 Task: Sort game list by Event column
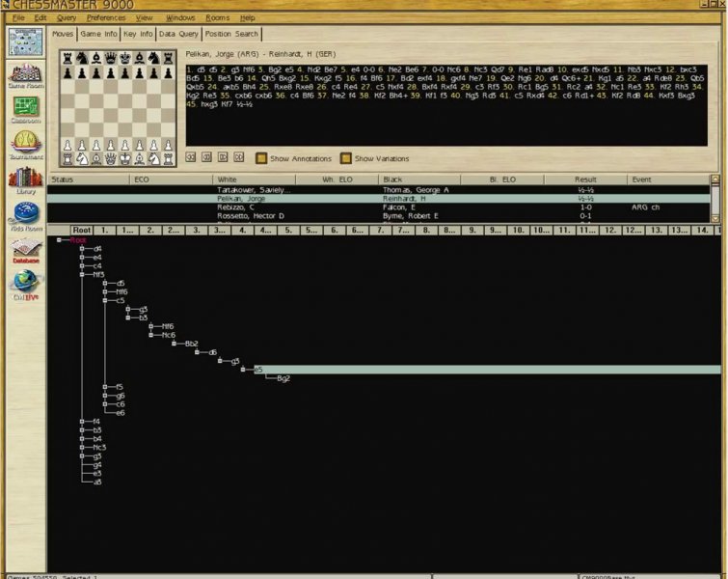point(668,179)
